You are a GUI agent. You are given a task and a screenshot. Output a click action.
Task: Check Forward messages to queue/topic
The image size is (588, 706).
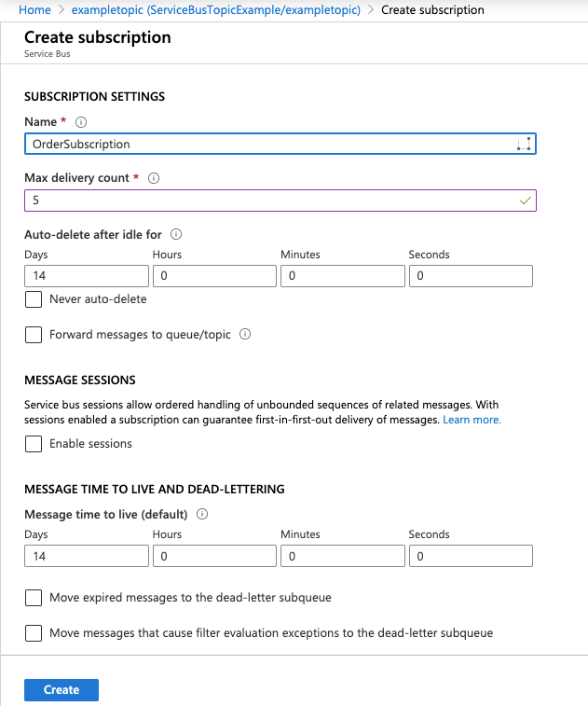[x=34, y=334]
